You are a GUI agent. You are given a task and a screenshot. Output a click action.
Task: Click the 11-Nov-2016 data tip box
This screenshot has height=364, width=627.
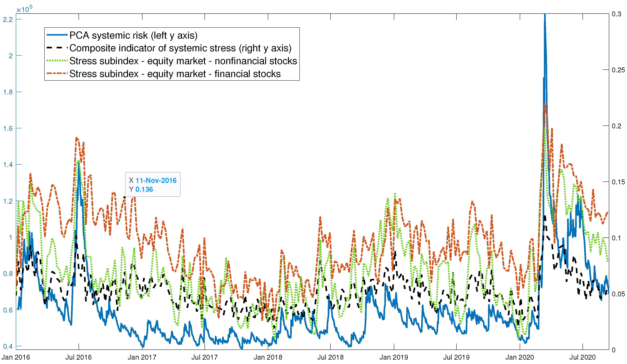coord(152,184)
